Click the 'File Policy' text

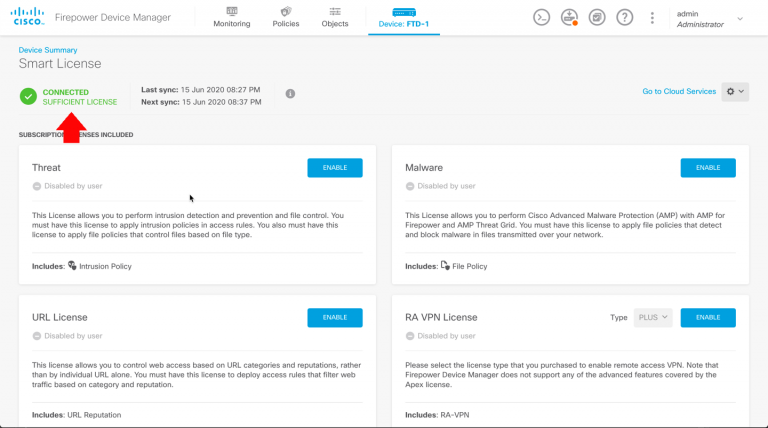click(470, 266)
